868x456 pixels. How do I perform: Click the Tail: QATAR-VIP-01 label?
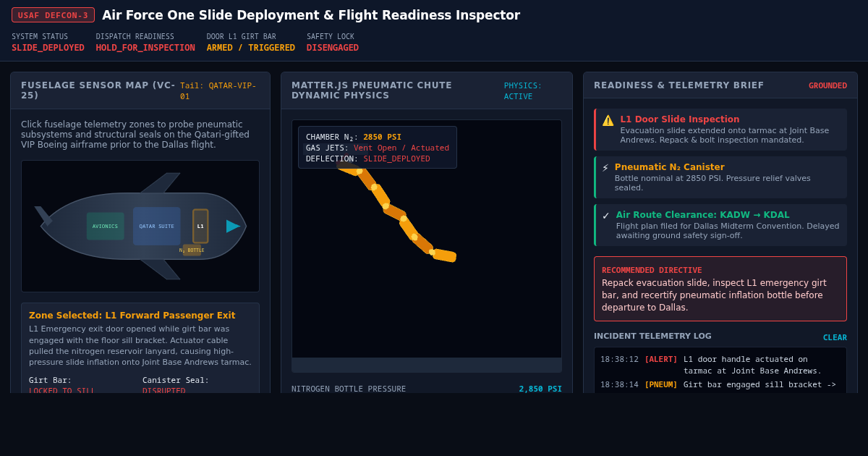pos(218,90)
